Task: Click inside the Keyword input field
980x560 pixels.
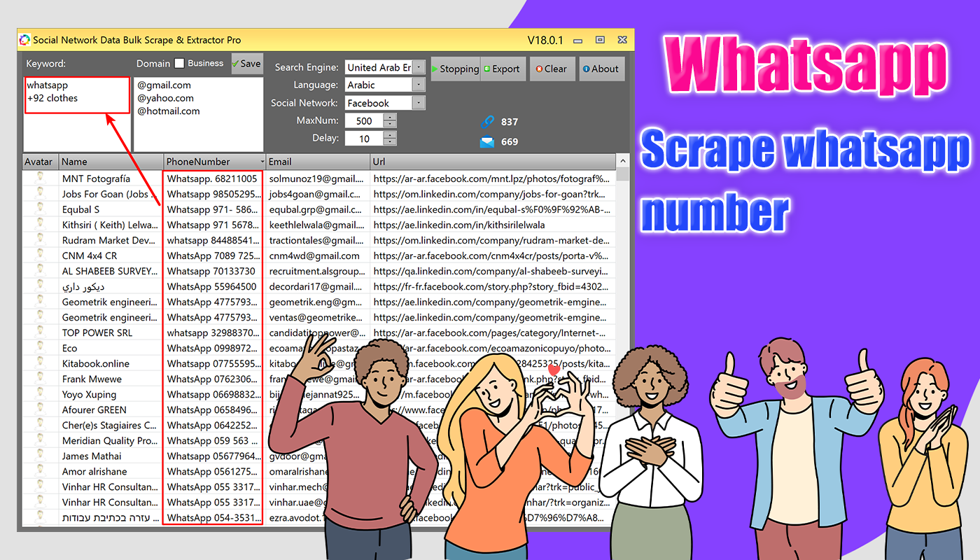Action: pyautogui.click(x=77, y=98)
